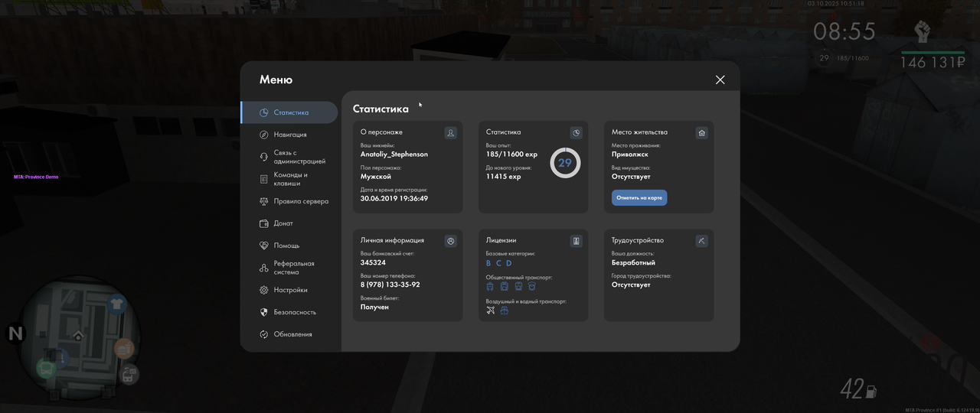Click the 42 fuel amount number
The height and width of the screenshot is (413, 980).
point(852,389)
